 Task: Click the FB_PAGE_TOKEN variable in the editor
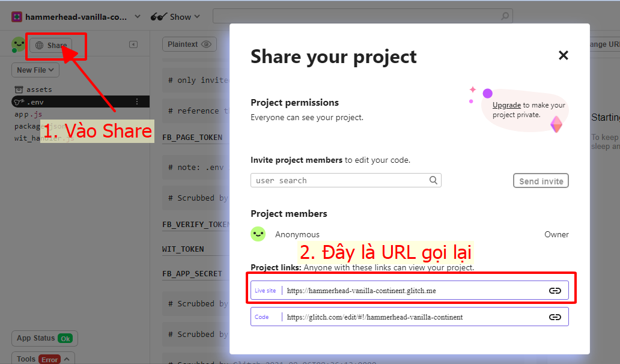[x=192, y=138]
